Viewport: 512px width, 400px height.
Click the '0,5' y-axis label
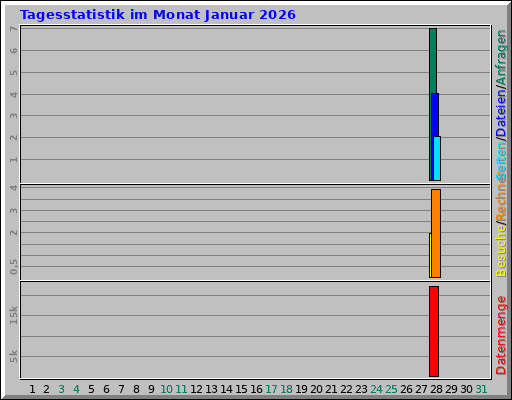tap(13, 267)
